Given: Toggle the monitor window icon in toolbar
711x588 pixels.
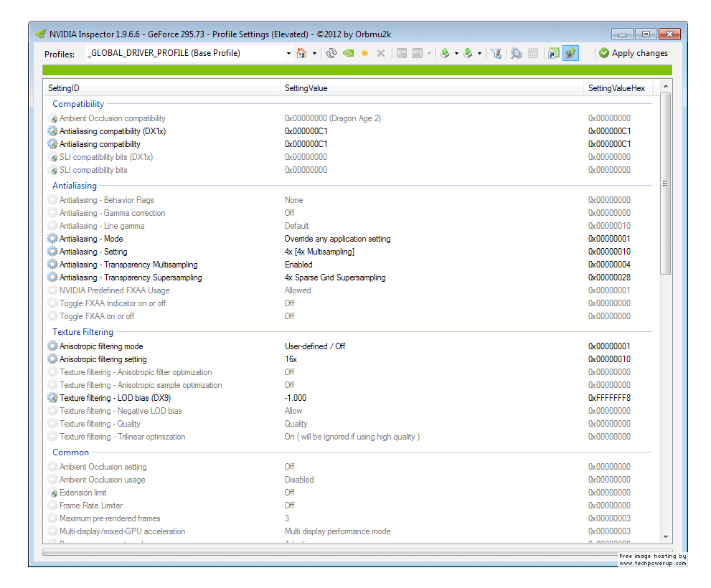Looking at the screenshot, I should (x=553, y=53).
